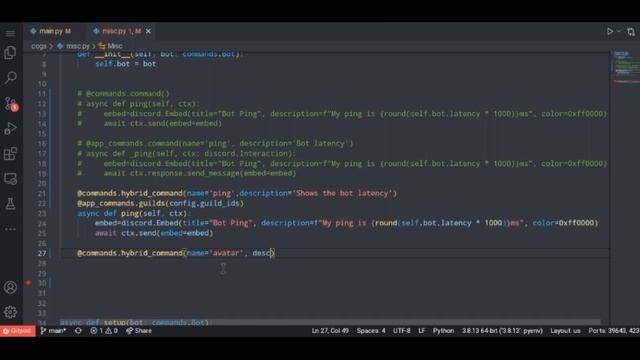Image resolution: width=640 pixels, height=360 pixels.
Task: Open Ports status entry
Action: tap(614, 331)
